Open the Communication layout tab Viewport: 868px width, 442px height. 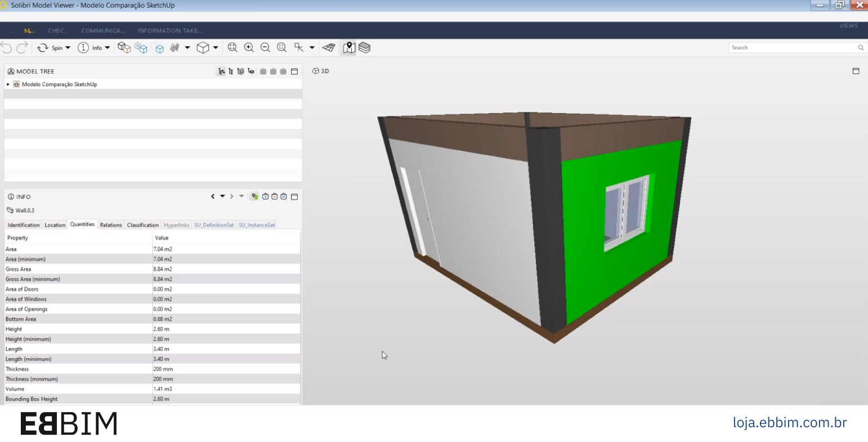[103, 30]
